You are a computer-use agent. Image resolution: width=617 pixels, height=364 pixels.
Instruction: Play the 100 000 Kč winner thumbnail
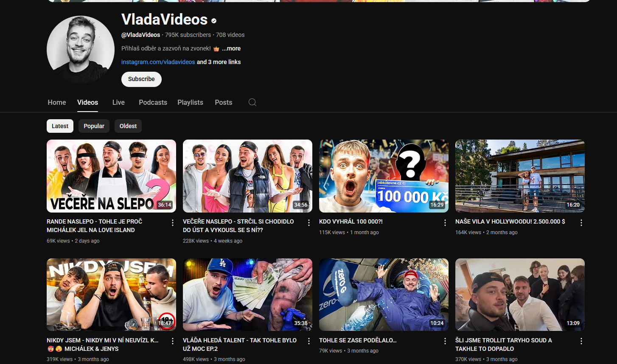click(x=384, y=176)
